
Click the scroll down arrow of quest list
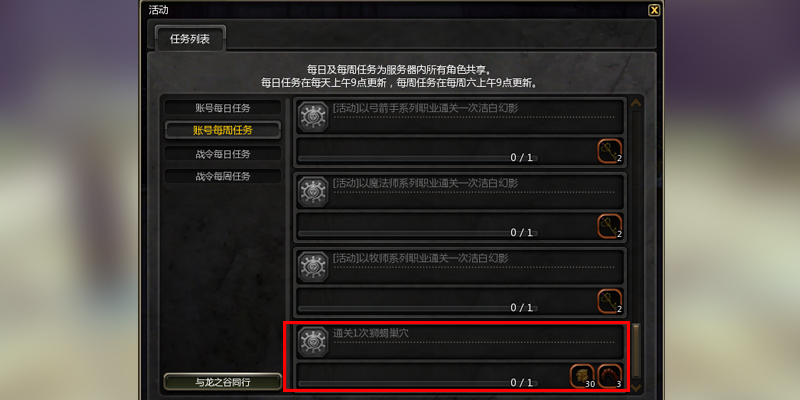pyautogui.click(x=636, y=388)
